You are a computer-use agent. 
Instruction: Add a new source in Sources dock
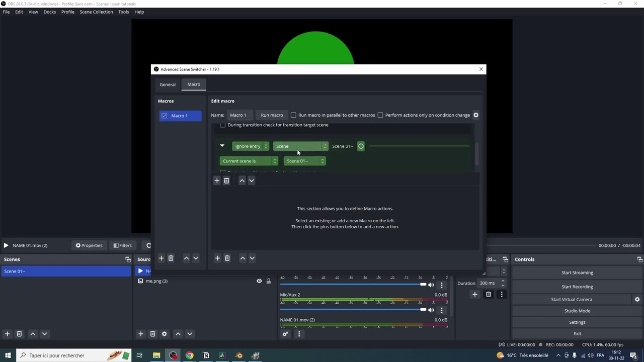coord(141,334)
